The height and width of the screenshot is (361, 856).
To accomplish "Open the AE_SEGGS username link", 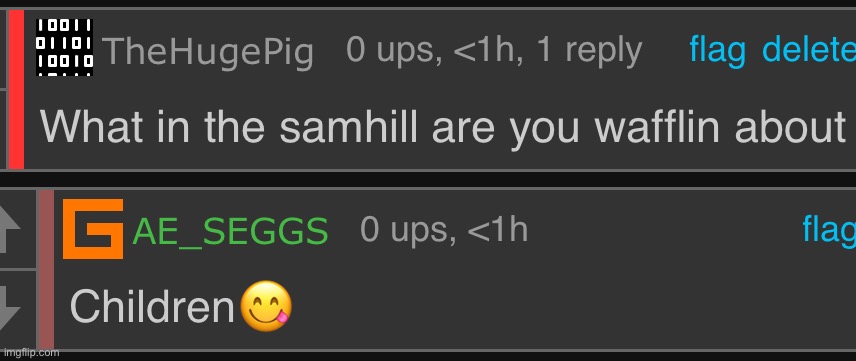I will 230,232.
